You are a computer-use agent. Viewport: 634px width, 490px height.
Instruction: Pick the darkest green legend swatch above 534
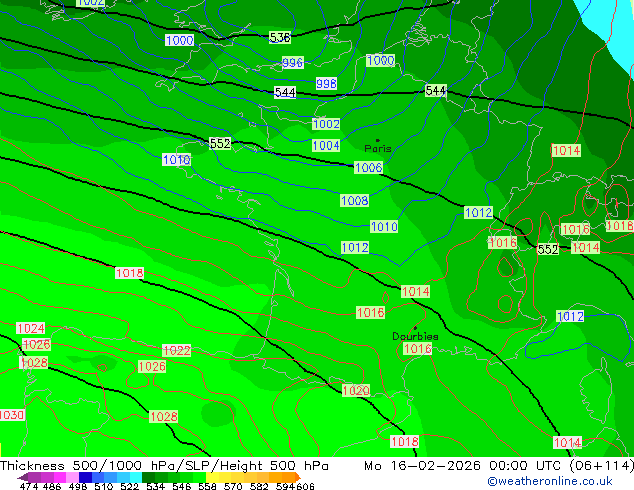pyautogui.click(x=149, y=477)
